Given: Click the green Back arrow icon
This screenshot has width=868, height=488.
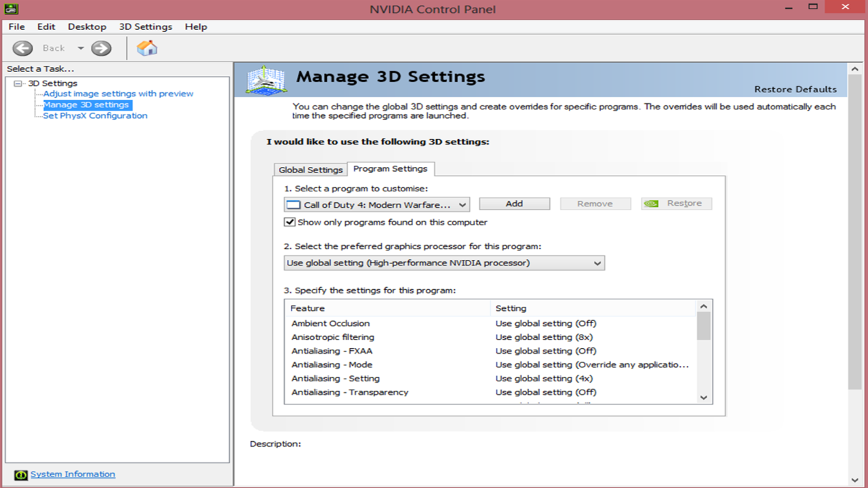Looking at the screenshot, I should (x=22, y=48).
